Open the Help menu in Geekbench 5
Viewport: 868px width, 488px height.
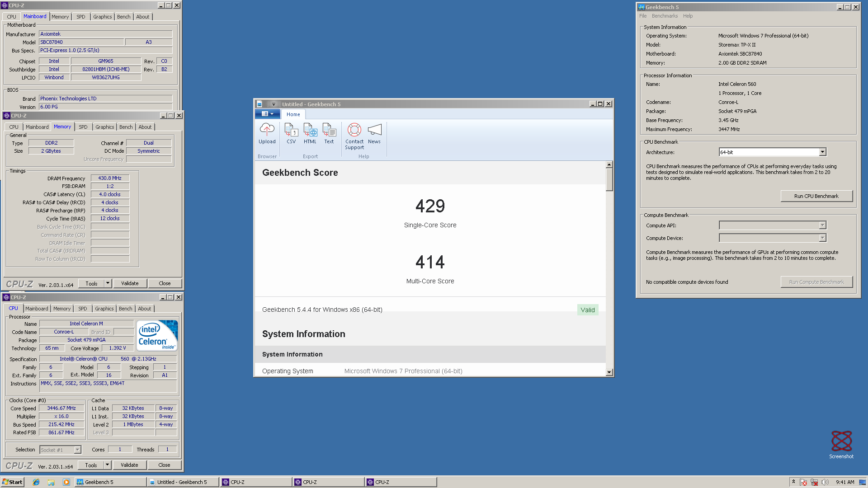(x=688, y=16)
